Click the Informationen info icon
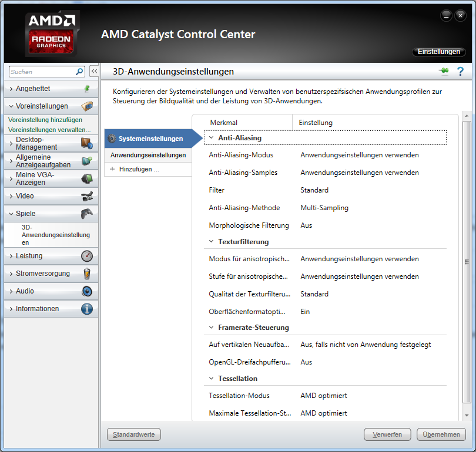Viewport: 476px width, 452px height. (87, 309)
